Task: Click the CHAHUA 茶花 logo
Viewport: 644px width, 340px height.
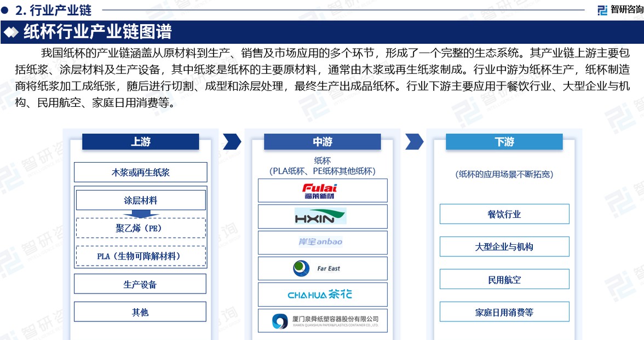Action: pyautogui.click(x=320, y=295)
